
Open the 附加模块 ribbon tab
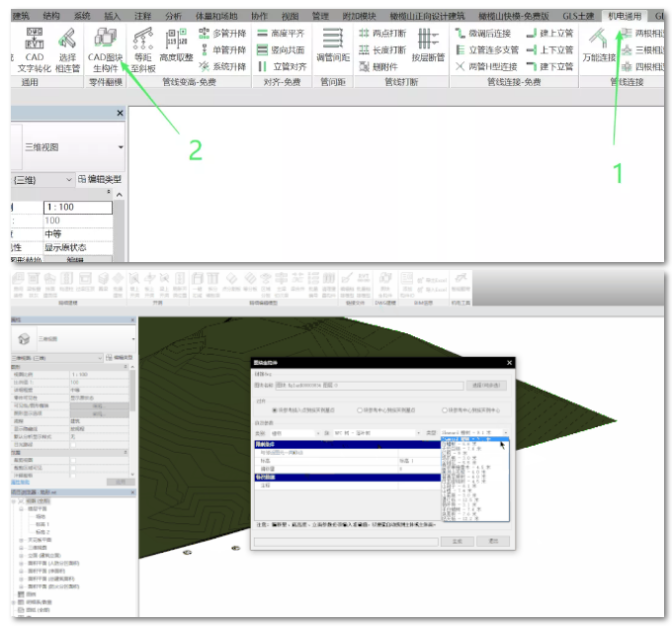tap(359, 16)
